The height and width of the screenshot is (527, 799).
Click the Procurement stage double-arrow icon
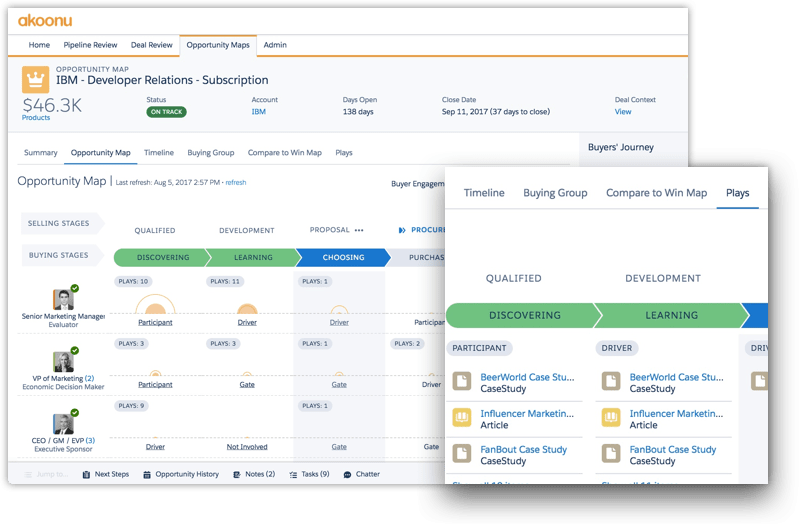coord(402,230)
